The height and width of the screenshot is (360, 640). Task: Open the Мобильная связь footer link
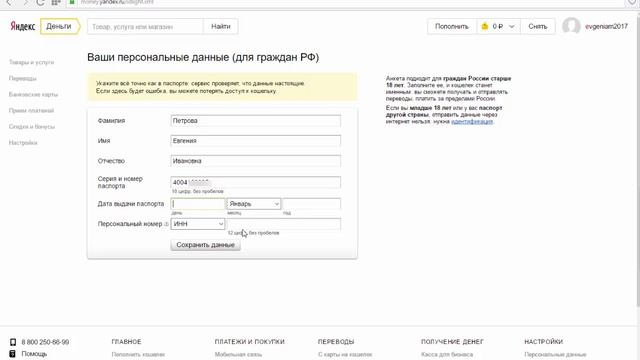click(238, 355)
